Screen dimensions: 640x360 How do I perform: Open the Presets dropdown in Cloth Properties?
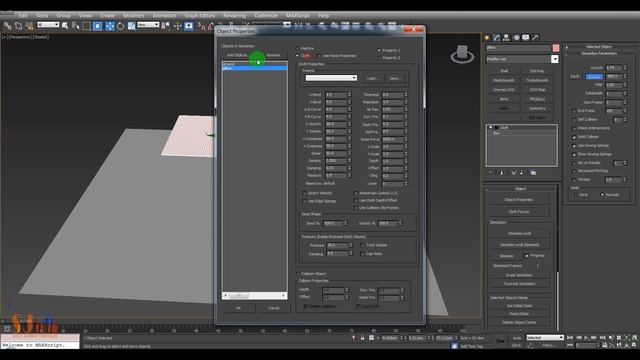click(331, 78)
